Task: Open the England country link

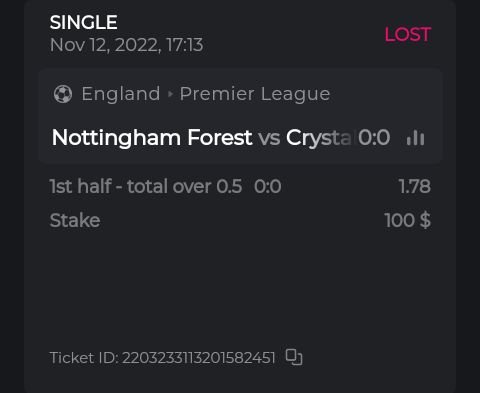Action: tap(121, 94)
